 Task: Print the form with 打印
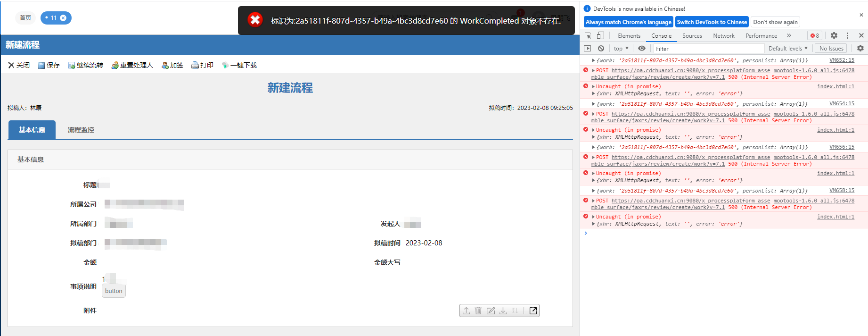tap(203, 65)
